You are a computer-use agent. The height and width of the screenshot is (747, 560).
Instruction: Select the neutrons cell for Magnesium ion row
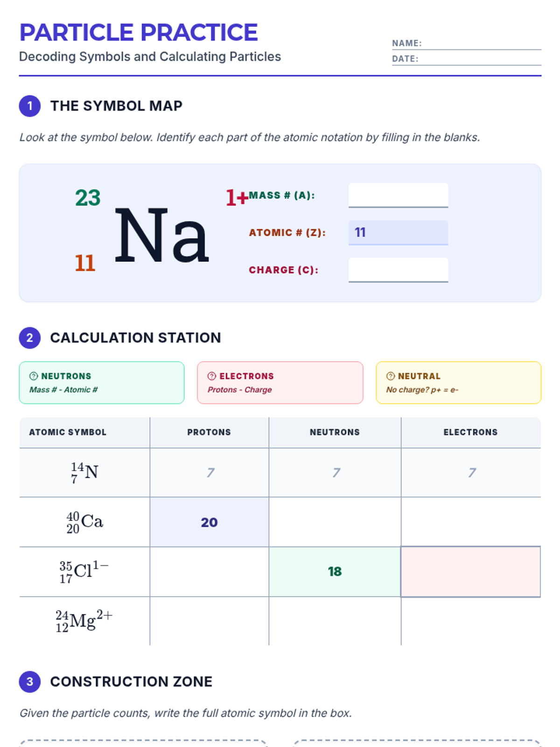[335, 621]
